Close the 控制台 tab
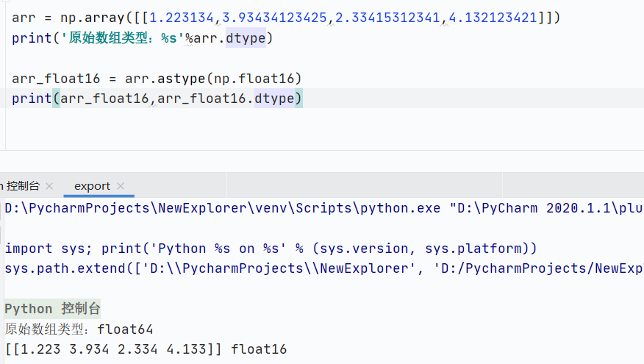The height and width of the screenshot is (364, 644). pos(49,186)
